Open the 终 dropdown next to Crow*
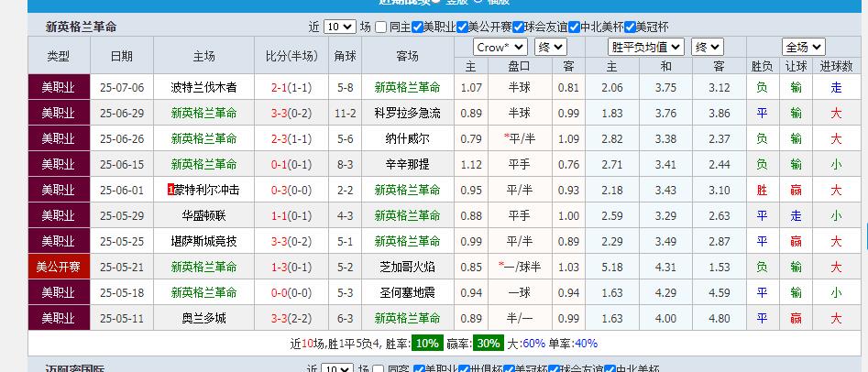Image resolution: width=868 pixels, height=372 pixels. click(550, 47)
